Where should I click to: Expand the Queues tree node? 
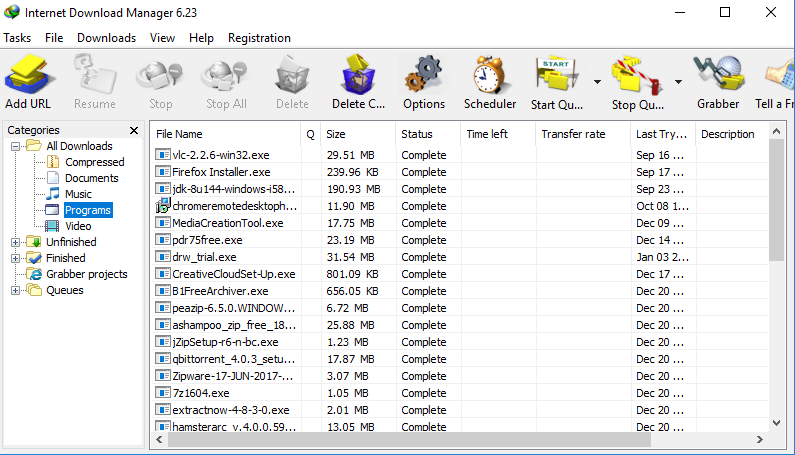[15, 291]
